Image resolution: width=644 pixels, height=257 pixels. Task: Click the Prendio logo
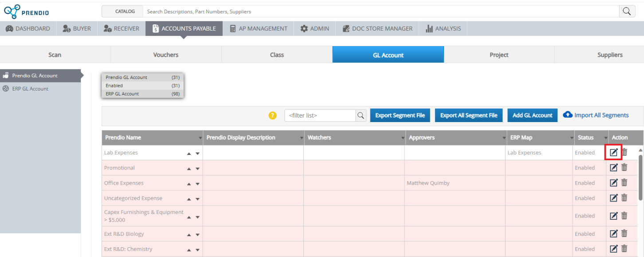(27, 11)
